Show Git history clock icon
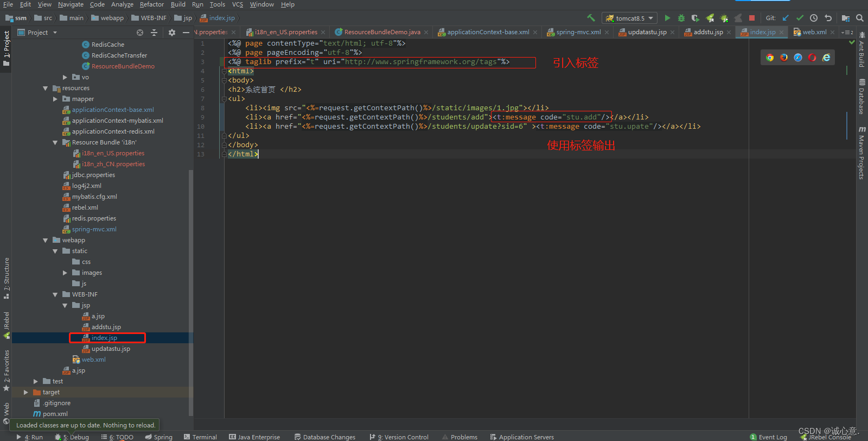 814,18
